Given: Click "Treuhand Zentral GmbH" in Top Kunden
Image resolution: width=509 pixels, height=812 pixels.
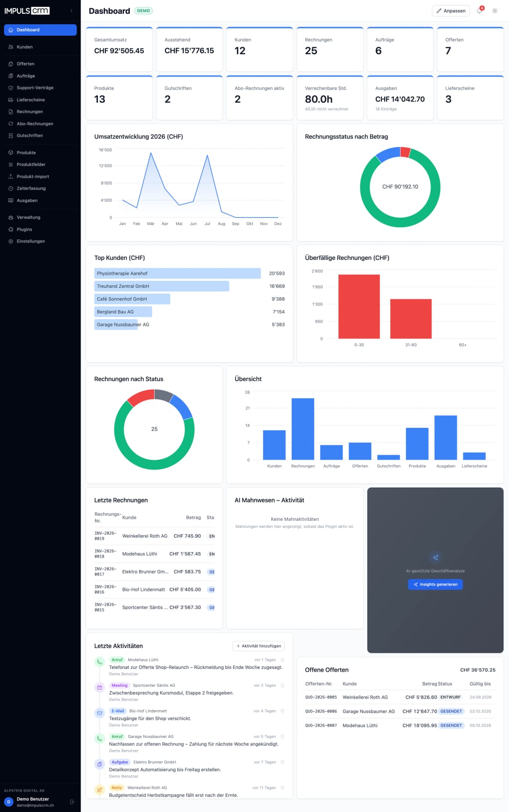Looking at the screenshot, I should point(123,286).
